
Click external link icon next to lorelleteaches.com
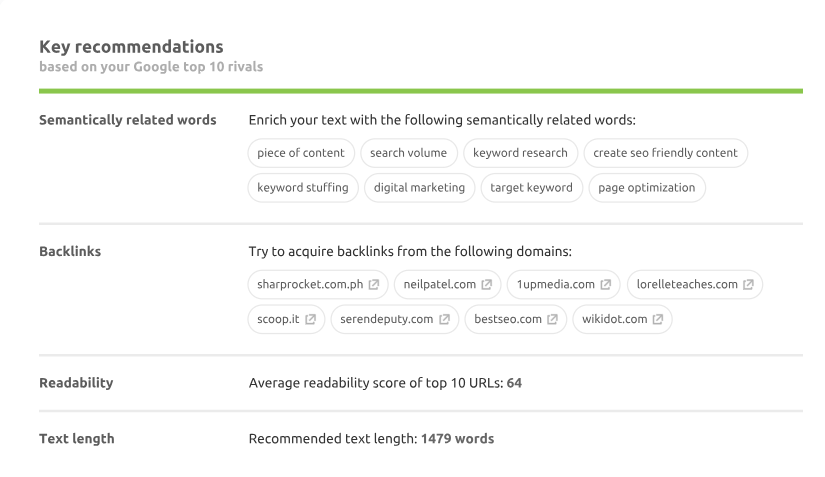[x=748, y=285]
